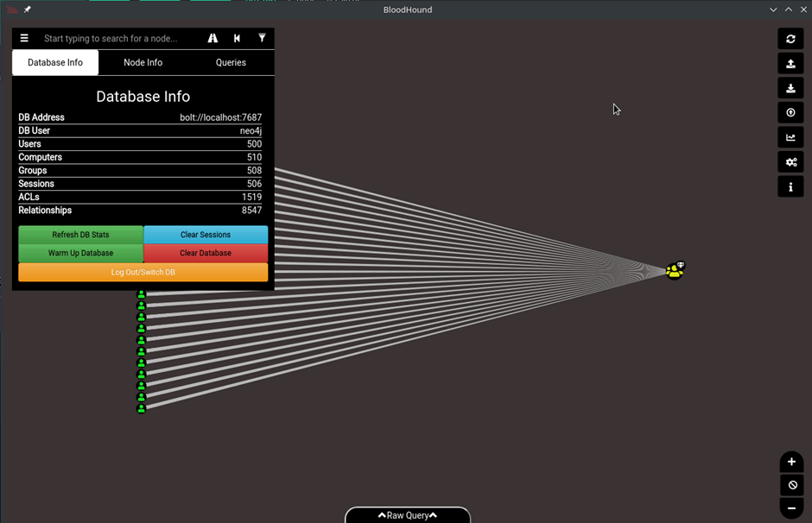
Task: Click the Users count 500
Action: (x=254, y=144)
